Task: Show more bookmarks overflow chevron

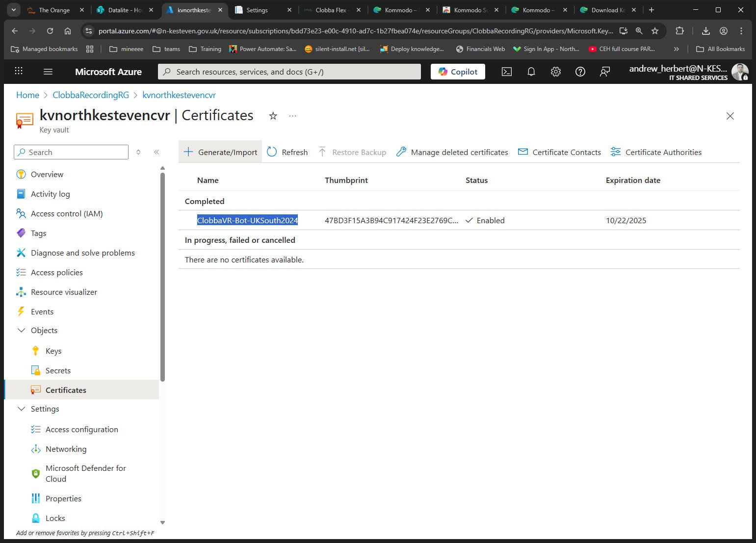Action: pos(676,49)
